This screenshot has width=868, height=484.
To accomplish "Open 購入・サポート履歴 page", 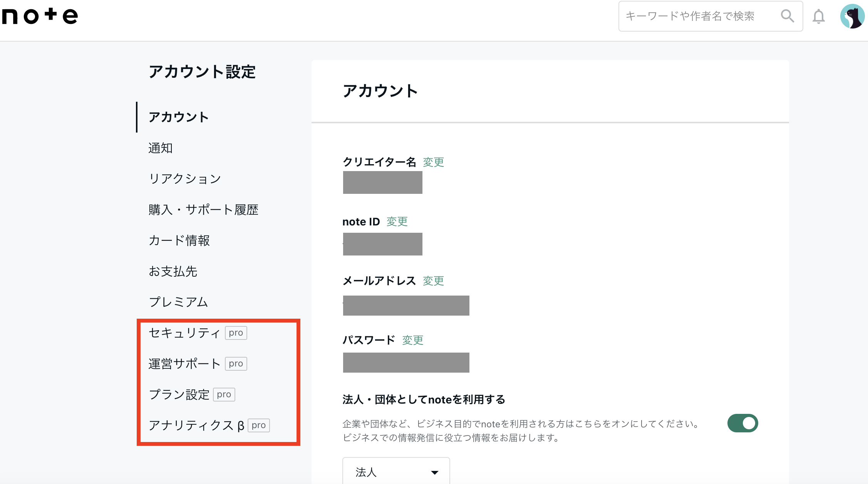I will pos(203,210).
